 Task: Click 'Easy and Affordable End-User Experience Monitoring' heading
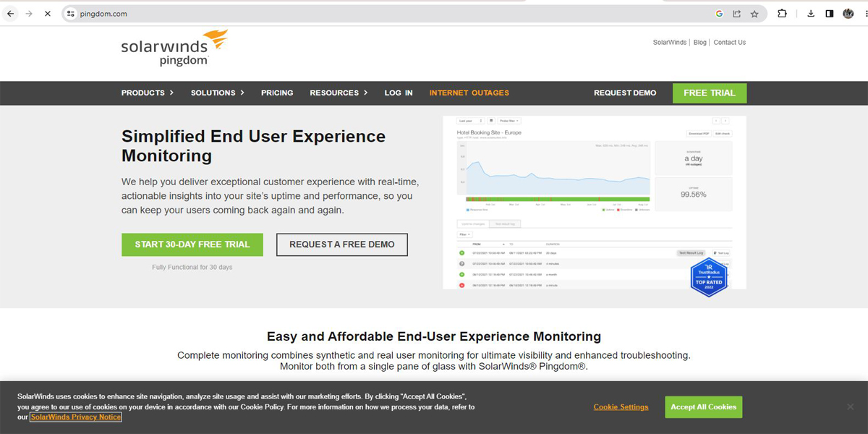click(434, 336)
